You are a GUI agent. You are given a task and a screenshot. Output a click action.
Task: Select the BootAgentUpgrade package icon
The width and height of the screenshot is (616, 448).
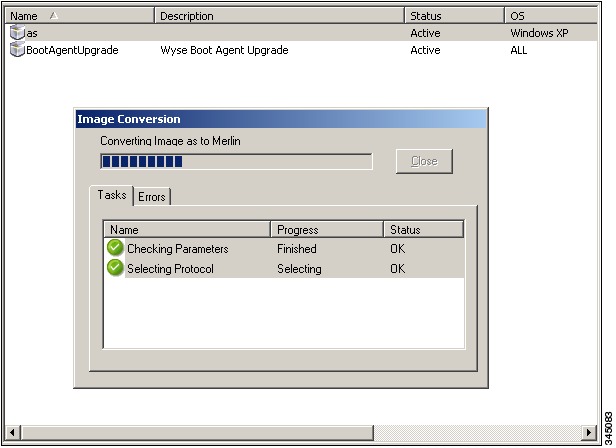click(17, 50)
